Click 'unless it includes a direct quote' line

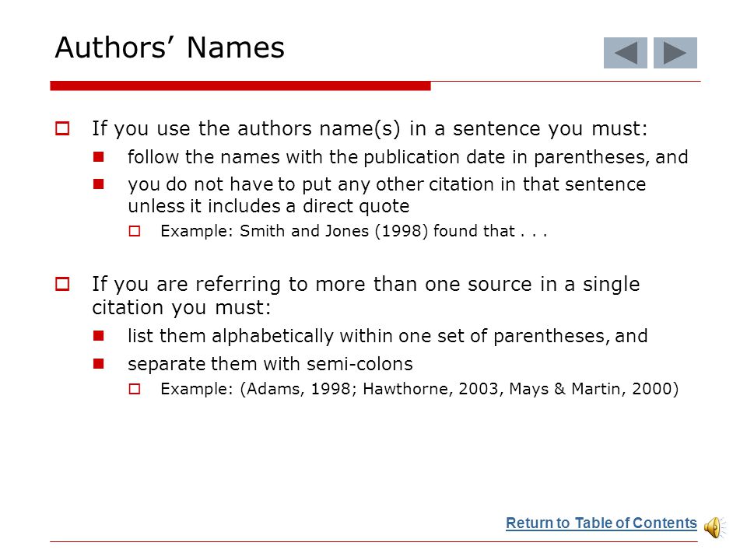coord(268,206)
